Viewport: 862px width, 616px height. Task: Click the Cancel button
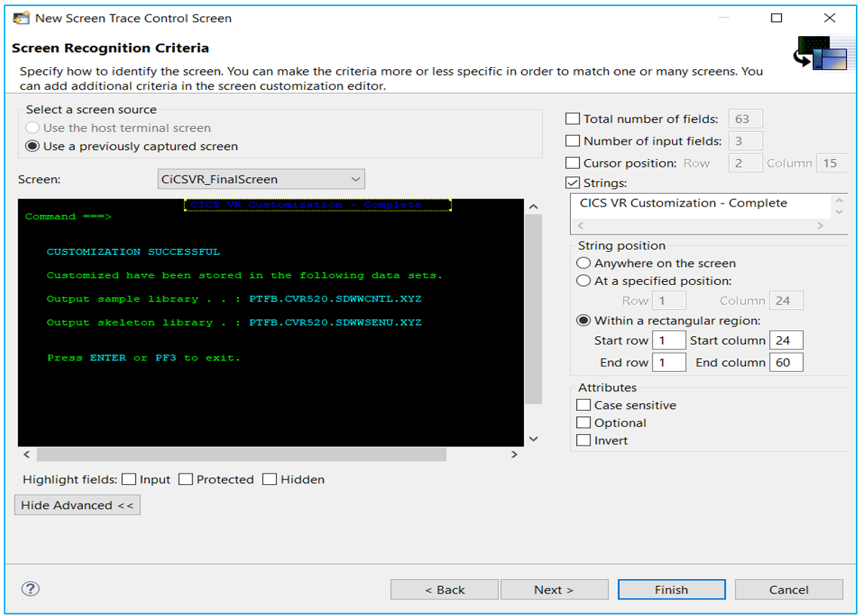coord(789,590)
